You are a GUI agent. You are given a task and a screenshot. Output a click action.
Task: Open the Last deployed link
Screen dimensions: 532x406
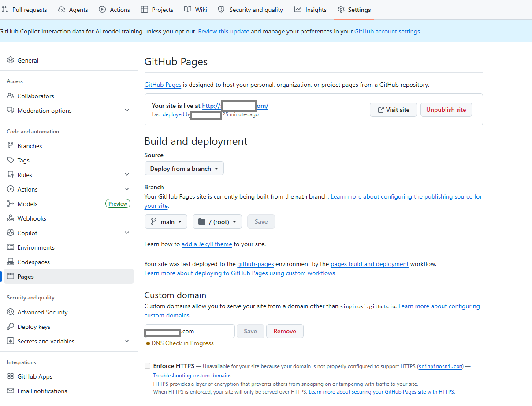point(173,114)
